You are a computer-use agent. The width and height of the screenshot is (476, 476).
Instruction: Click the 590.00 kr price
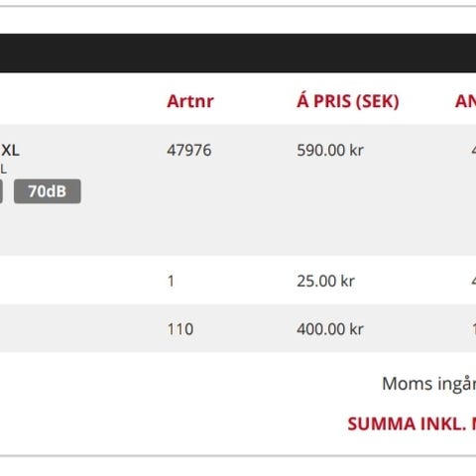tap(330, 151)
